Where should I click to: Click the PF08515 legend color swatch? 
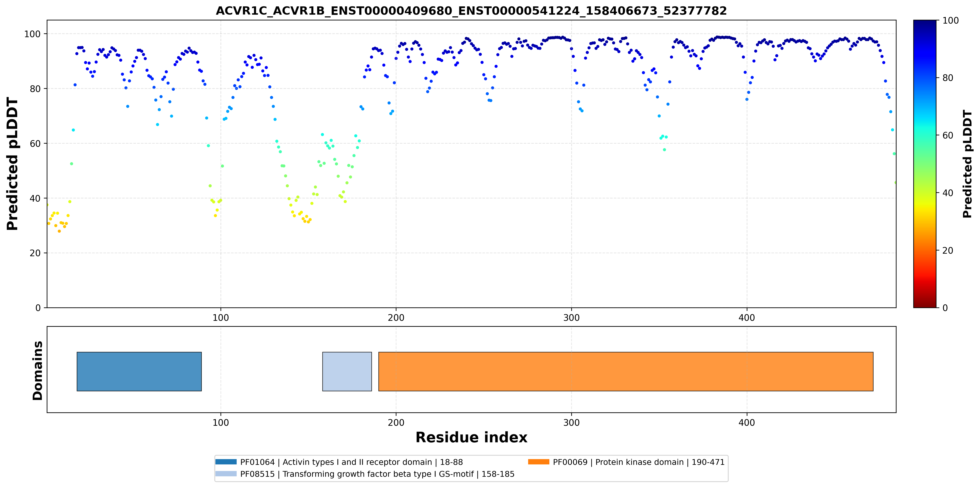226,474
